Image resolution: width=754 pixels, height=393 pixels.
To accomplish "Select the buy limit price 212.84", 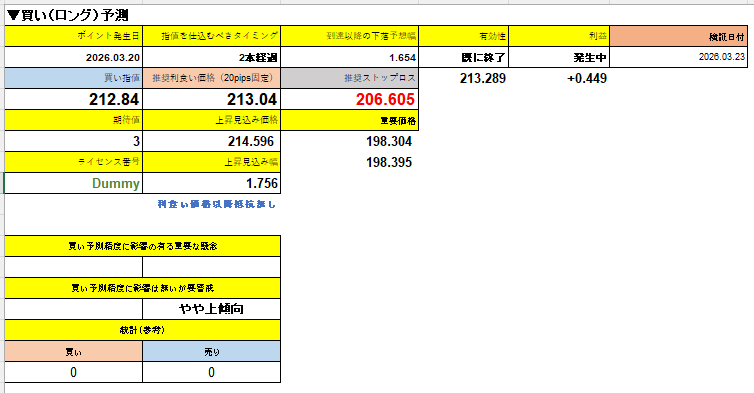I will [x=74, y=99].
